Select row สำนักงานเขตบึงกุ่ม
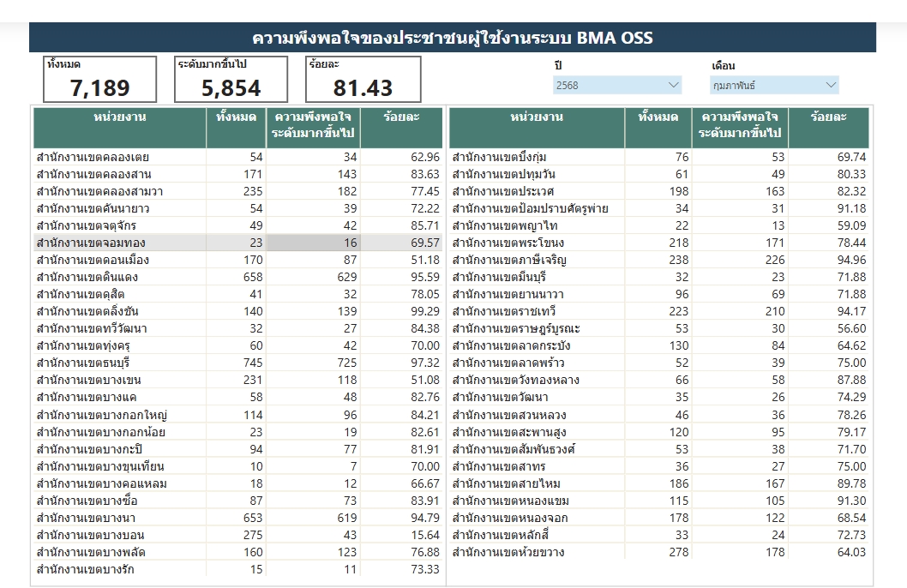This screenshot has width=907, height=588. pos(659,157)
